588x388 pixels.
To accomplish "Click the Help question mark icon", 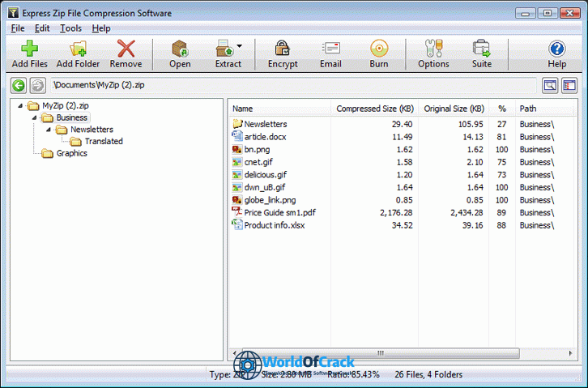I will pos(557,49).
